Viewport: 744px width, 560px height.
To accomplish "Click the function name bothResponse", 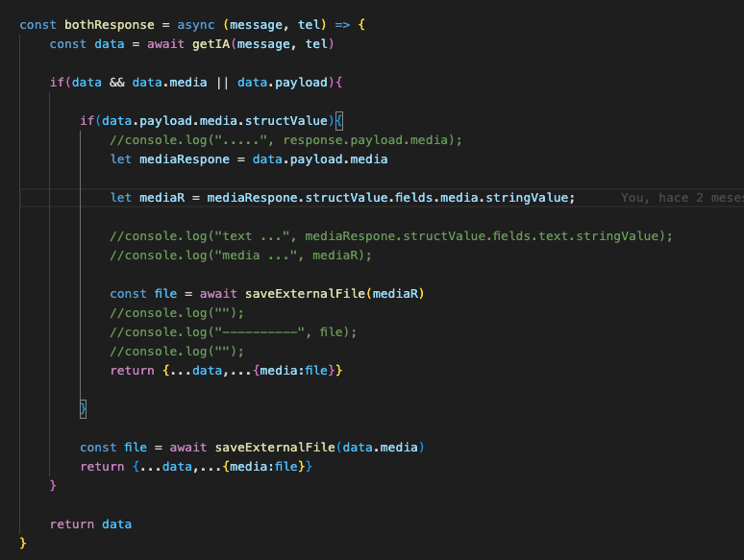I will point(110,25).
